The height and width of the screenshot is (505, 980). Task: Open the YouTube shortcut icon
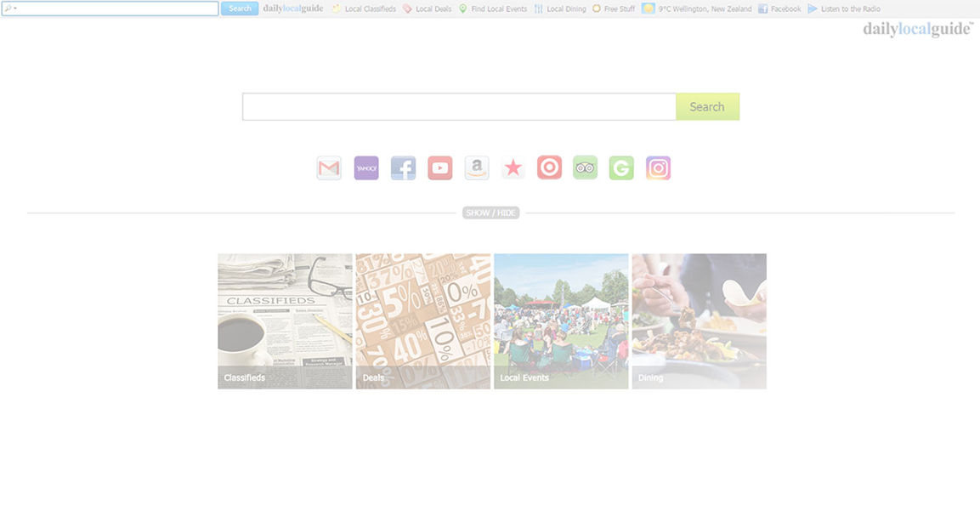coord(440,168)
